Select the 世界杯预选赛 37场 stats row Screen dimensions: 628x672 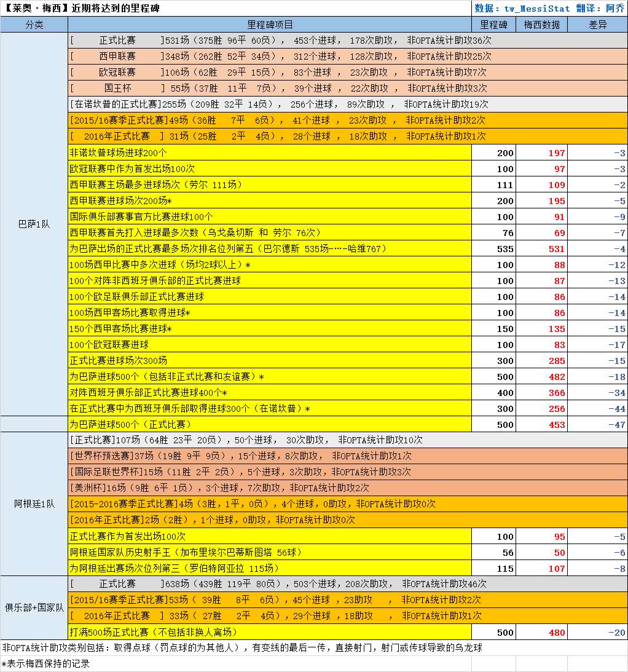tap(347, 456)
